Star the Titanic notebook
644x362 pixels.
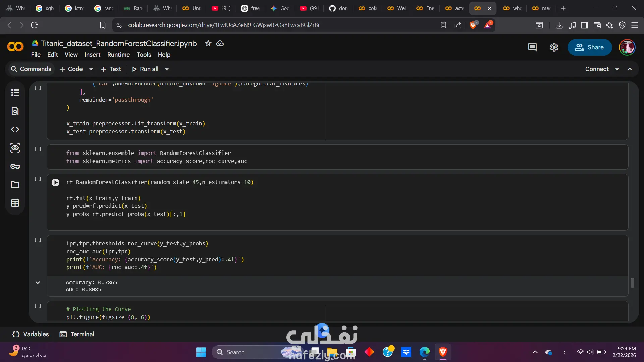pos(208,43)
